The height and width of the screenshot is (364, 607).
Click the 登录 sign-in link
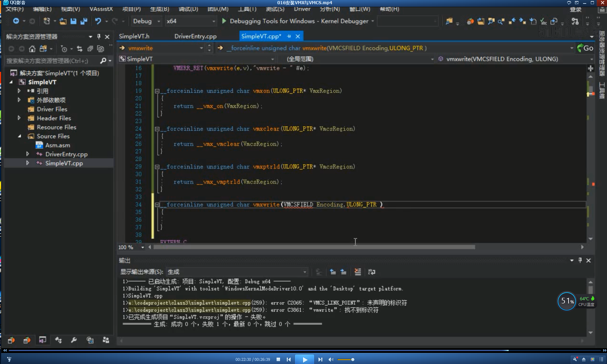pos(575,10)
